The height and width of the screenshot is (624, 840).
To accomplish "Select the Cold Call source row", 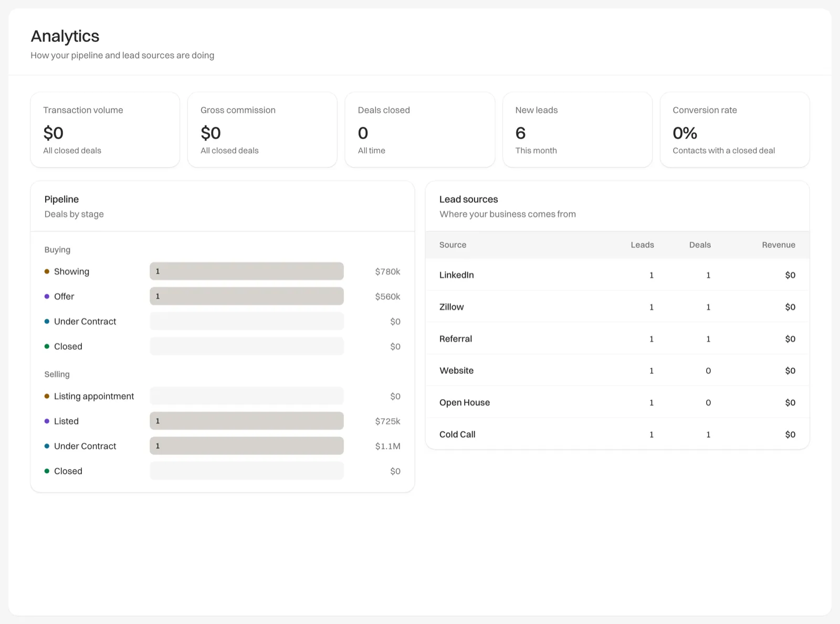I will [x=617, y=434].
